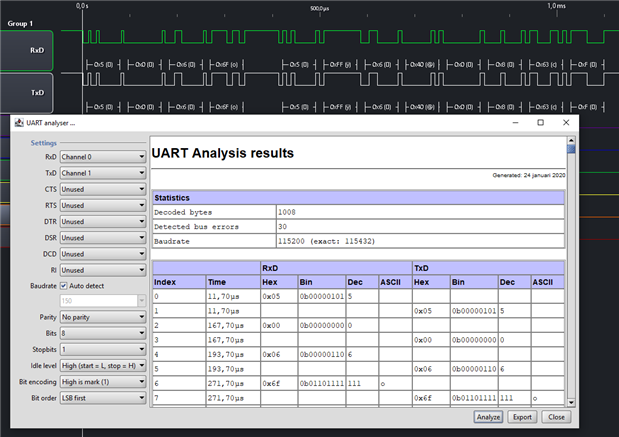Open the RxD channel dropdown
The height and width of the screenshot is (437, 619).
103,157
